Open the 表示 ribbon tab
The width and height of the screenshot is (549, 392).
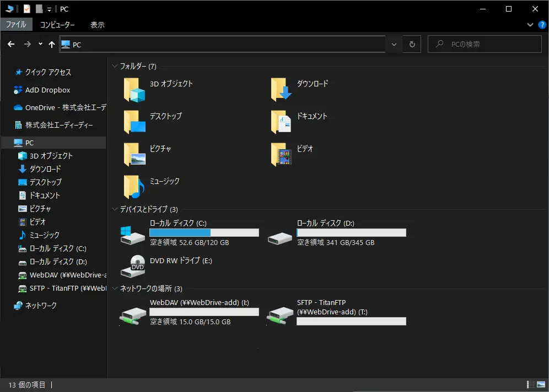click(98, 25)
